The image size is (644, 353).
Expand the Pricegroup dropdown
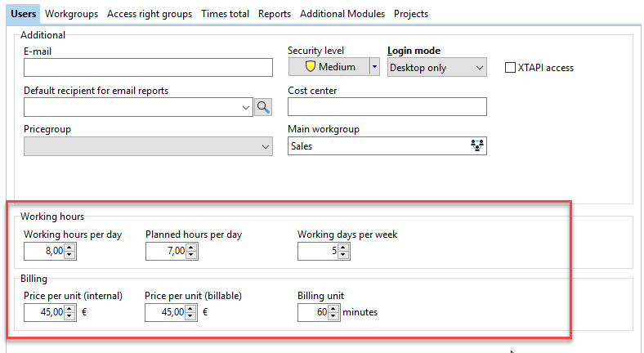click(265, 146)
